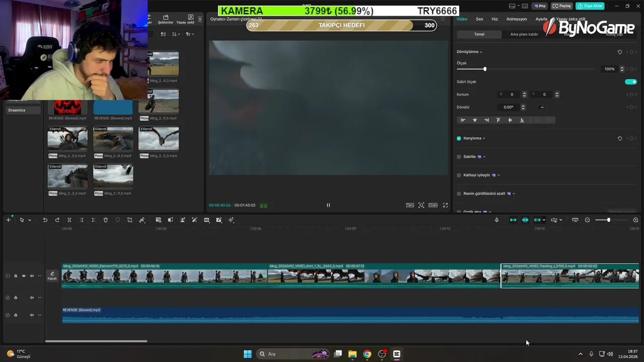Mute the main video track
Image resolution: width=644 pixels, height=362 pixels.
click(x=32, y=276)
